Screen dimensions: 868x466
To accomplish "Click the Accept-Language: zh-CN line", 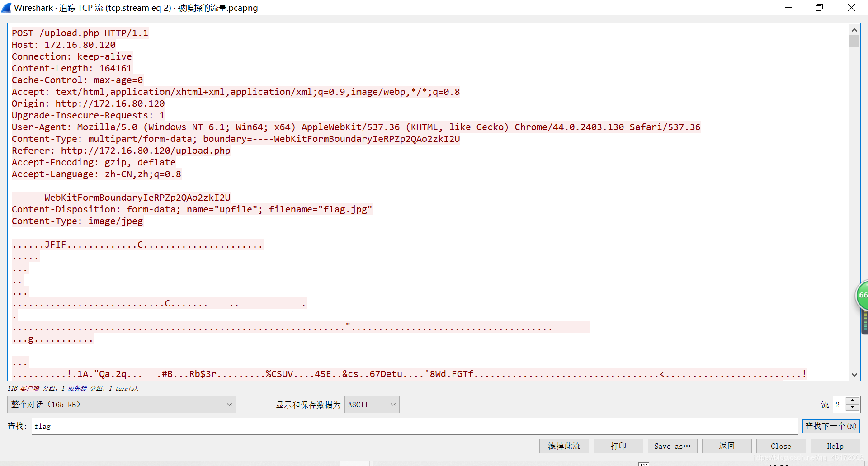I will (96, 174).
